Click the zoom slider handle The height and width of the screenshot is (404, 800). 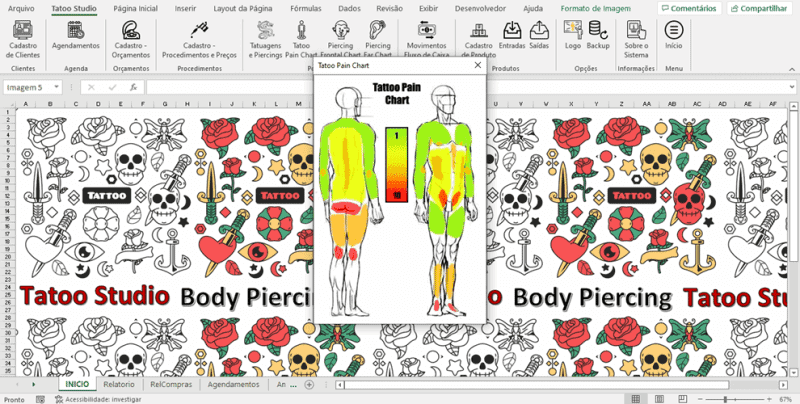point(726,399)
